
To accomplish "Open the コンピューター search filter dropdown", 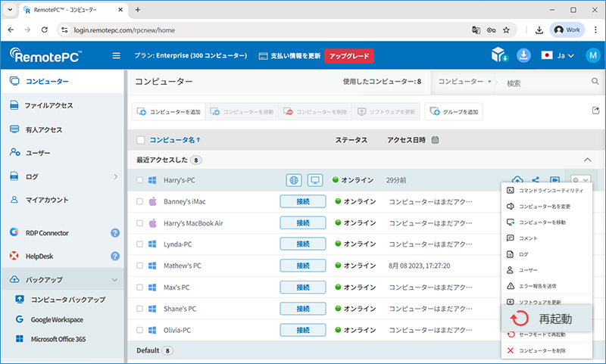I will coord(464,82).
